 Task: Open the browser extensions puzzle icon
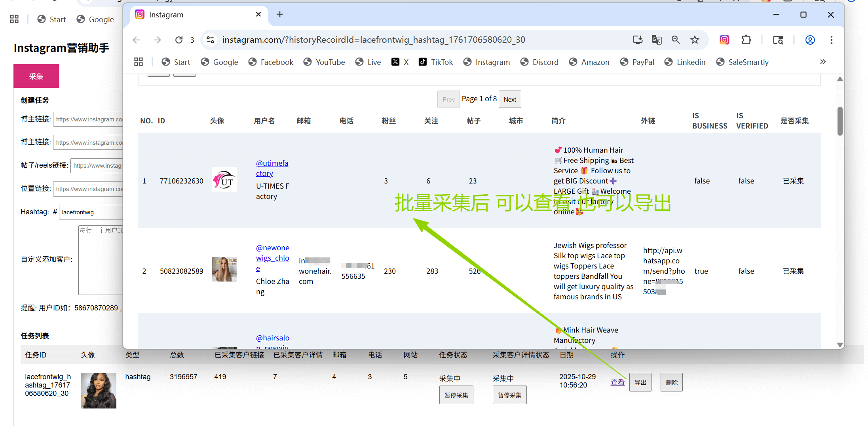pos(746,40)
